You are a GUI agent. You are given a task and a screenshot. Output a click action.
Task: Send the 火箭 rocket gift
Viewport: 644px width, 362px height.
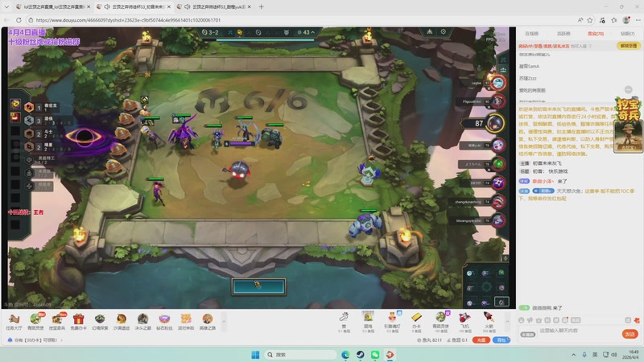coord(489,321)
